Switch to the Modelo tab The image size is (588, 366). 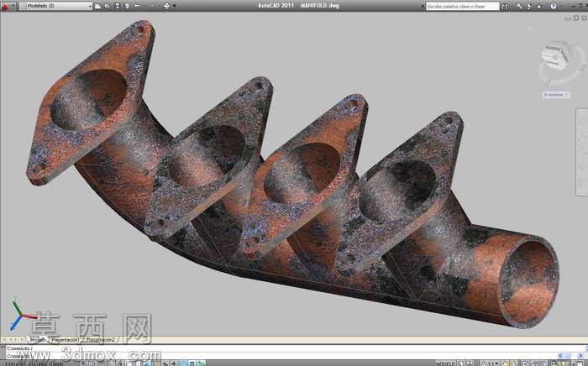(37, 340)
